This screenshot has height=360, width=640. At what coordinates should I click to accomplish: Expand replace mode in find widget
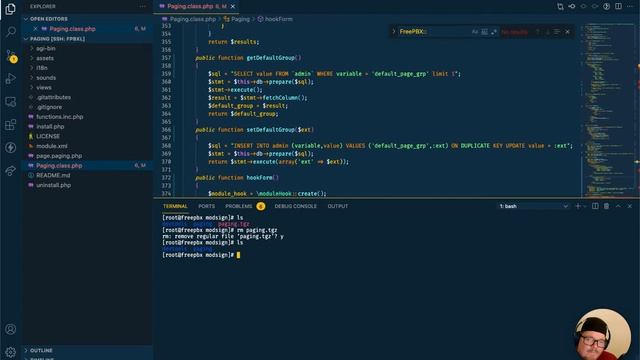click(x=394, y=31)
